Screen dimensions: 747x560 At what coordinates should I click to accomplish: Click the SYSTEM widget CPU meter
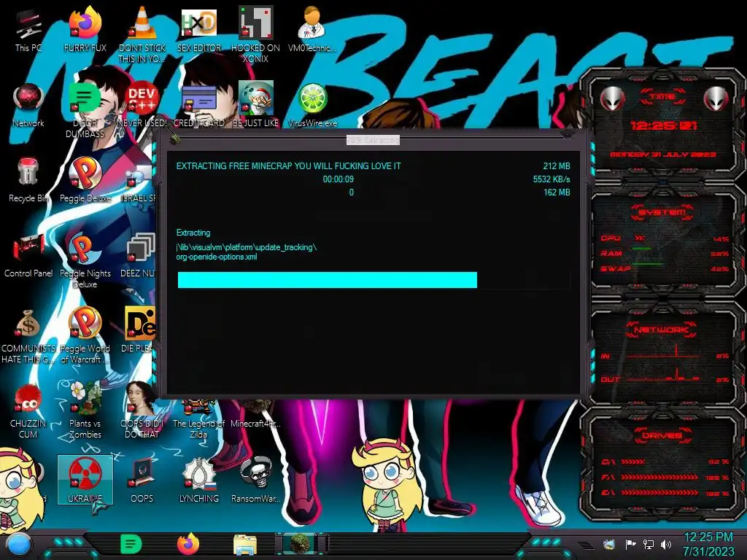tap(665, 238)
